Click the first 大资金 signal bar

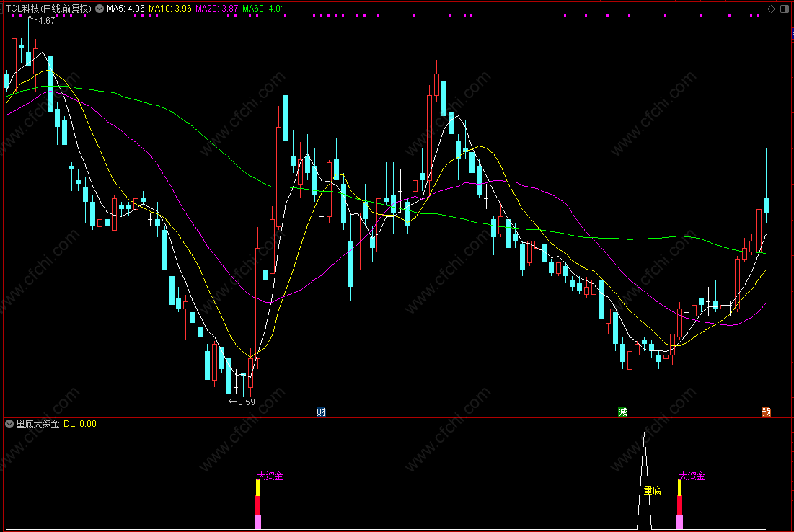click(x=257, y=505)
